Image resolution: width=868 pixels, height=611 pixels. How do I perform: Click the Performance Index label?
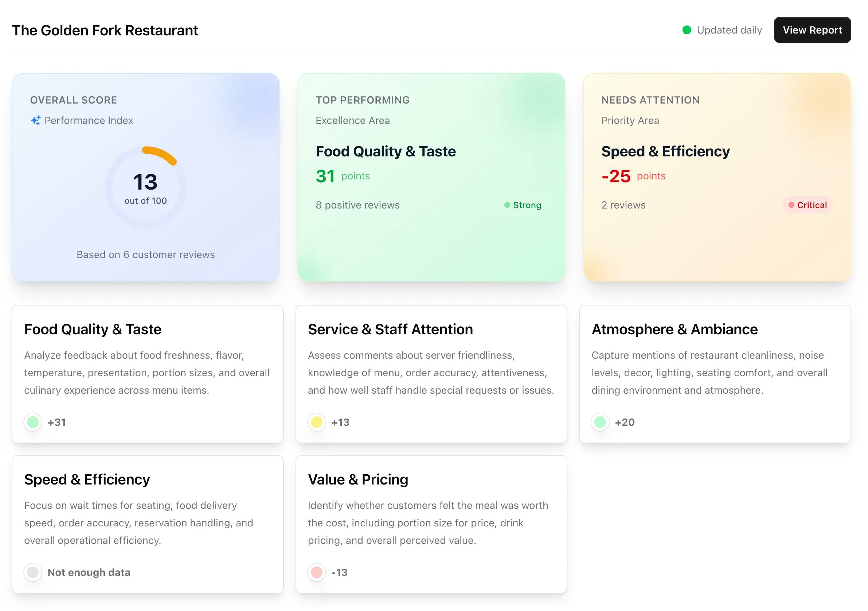click(x=89, y=120)
